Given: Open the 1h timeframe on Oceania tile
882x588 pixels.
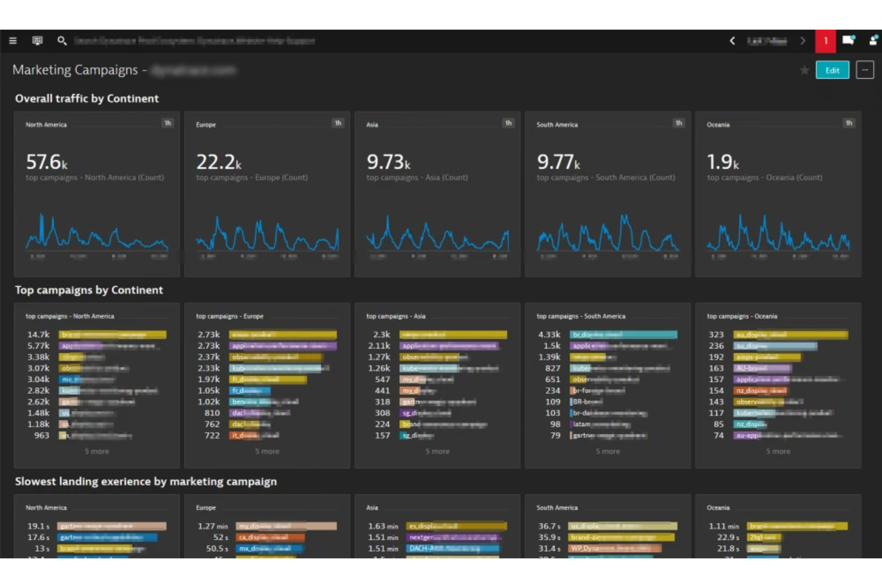Looking at the screenshot, I should (849, 123).
